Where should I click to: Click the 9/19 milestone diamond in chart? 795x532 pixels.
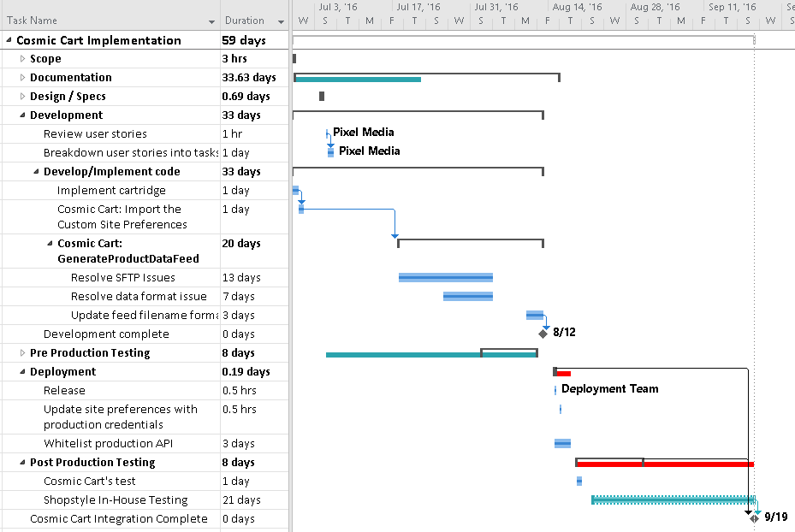coord(755,518)
